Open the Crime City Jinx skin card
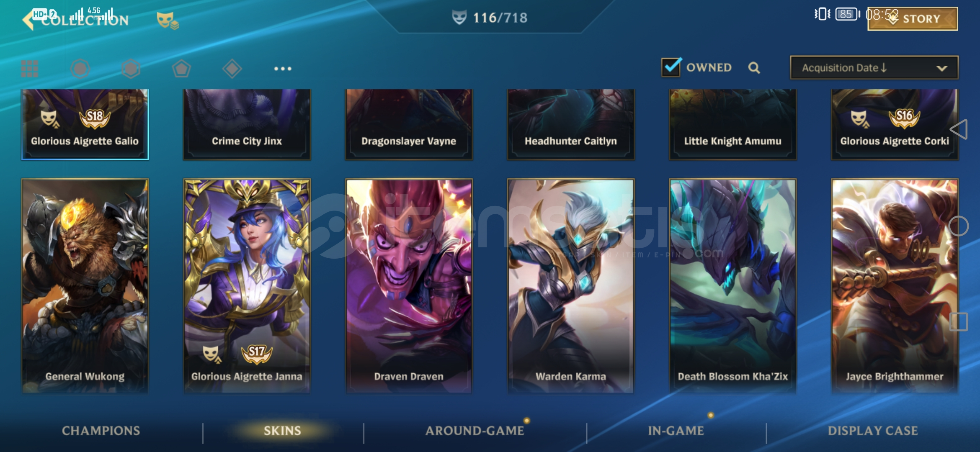Viewport: 980px width, 452px height. (247, 124)
